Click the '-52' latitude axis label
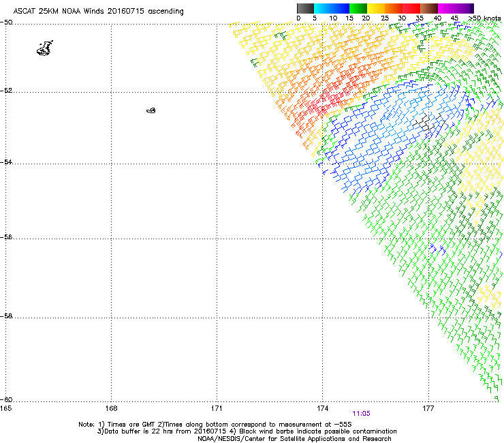 click(x=6, y=91)
